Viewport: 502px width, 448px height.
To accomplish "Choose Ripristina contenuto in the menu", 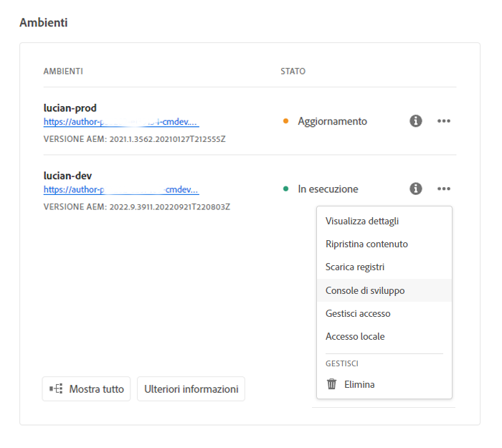I will coord(366,244).
